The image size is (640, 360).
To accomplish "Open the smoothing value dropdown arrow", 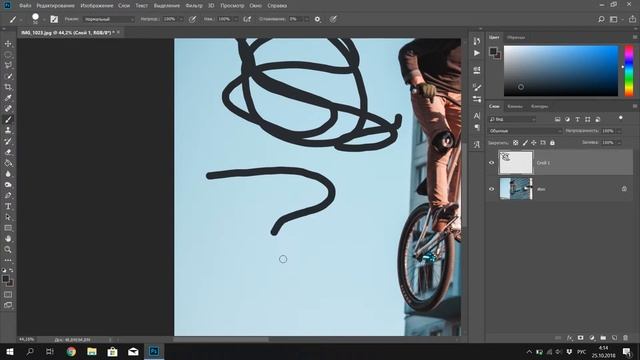I will (x=306, y=19).
